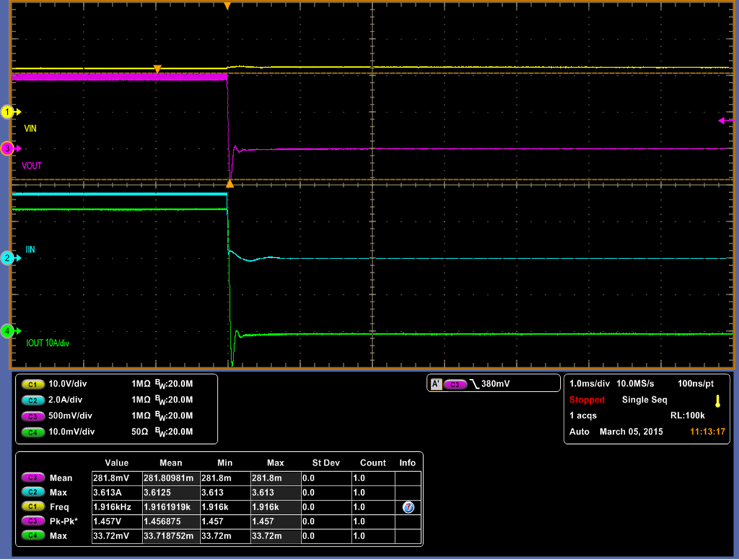Viewport: 739px width, 560px height.
Task: Click the C1 badge beside 10.0V/div
Action: [x=32, y=385]
